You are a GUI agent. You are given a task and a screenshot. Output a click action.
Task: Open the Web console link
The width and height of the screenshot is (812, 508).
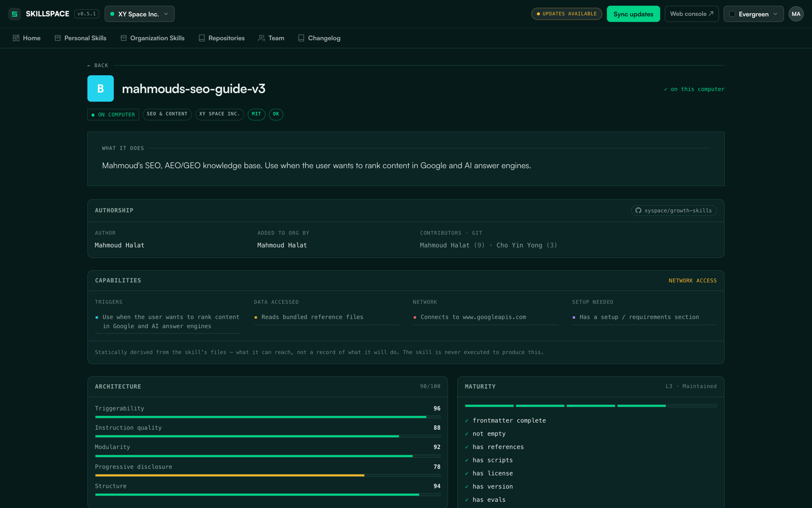tap(692, 14)
